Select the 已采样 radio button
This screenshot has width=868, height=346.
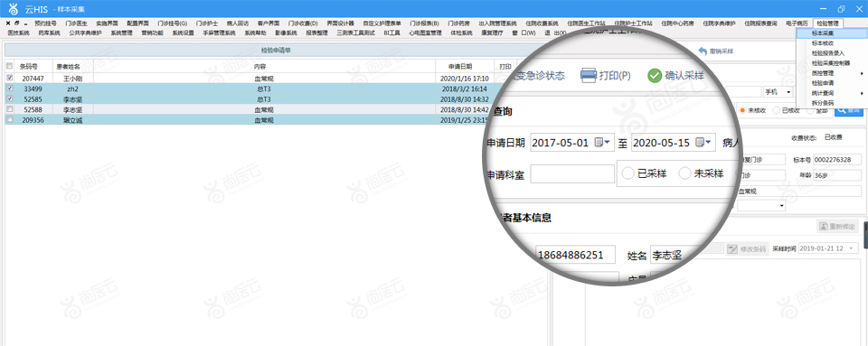coord(628,173)
